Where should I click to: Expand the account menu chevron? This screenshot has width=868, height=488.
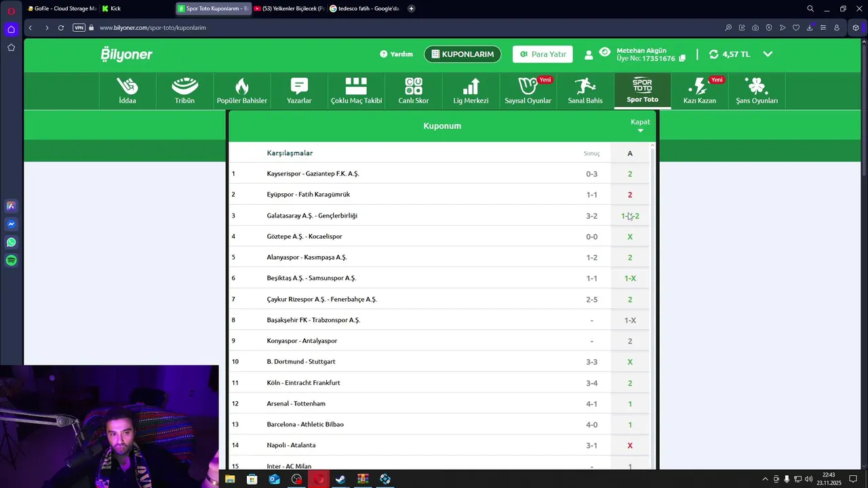pyautogui.click(x=768, y=54)
